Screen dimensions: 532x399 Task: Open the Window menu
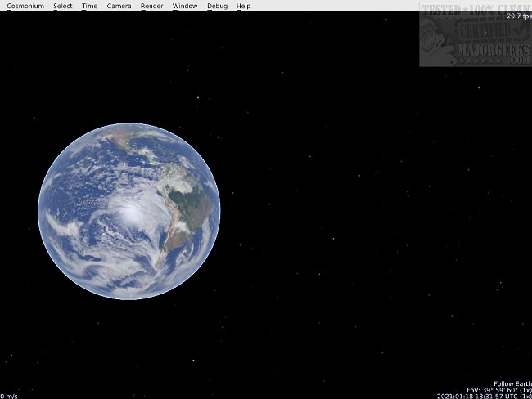pyautogui.click(x=185, y=6)
